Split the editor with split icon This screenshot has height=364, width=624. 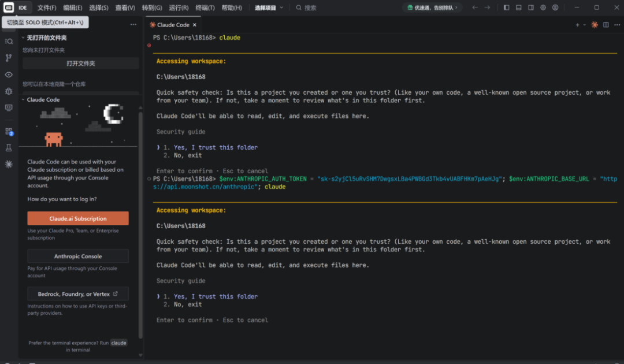606,25
